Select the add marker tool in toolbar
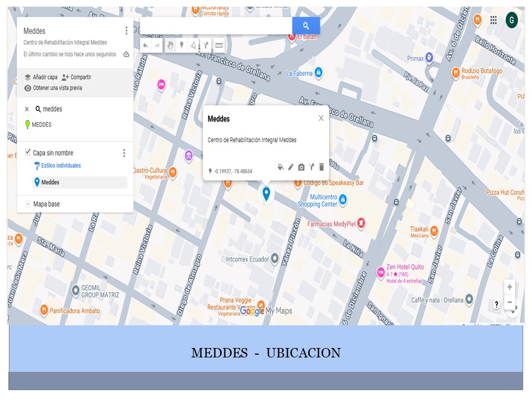The width and height of the screenshot is (532, 399). coord(181,45)
